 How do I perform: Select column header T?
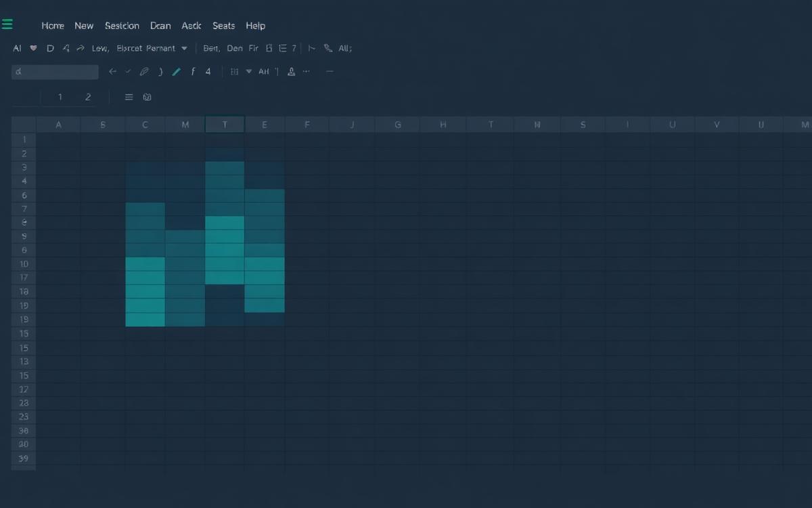pyautogui.click(x=225, y=125)
